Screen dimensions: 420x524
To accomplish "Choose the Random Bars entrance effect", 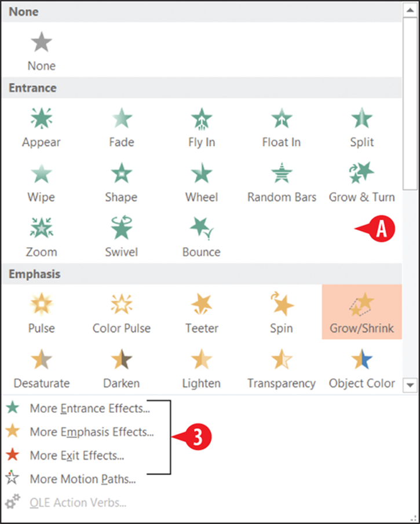I will pyautogui.click(x=282, y=183).
